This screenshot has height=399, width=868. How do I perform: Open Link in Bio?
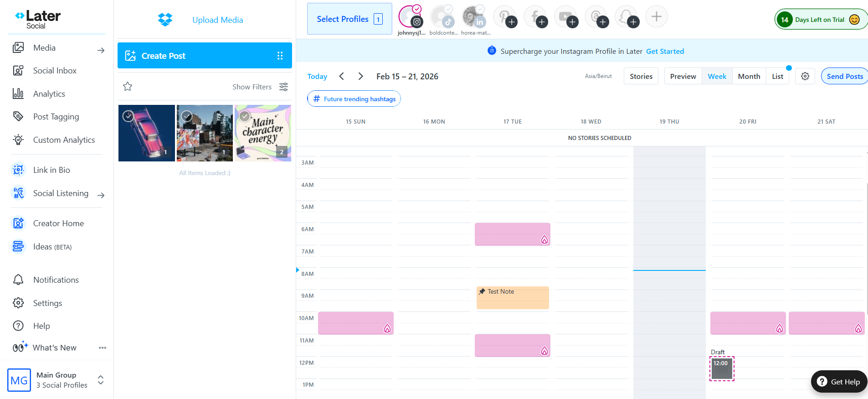[51, 170]
